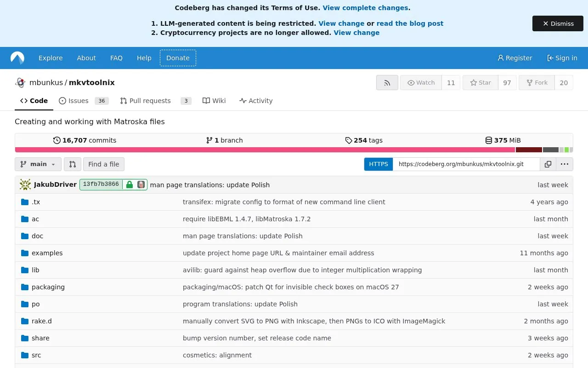This screenshot has width=588, height=368.
Task: Click the mkvtoolnix repository avatar
Action: point(20,83)
